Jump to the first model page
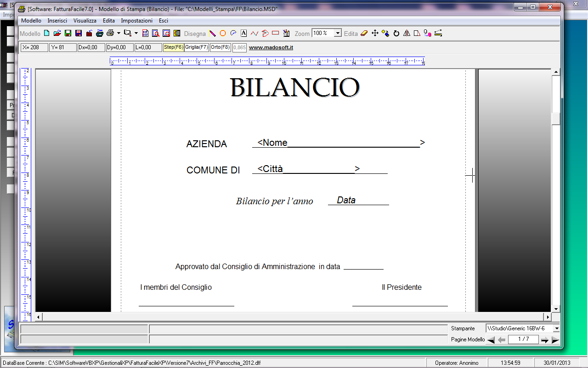Screen dimensions: 588x368 (x=491, y=340)
